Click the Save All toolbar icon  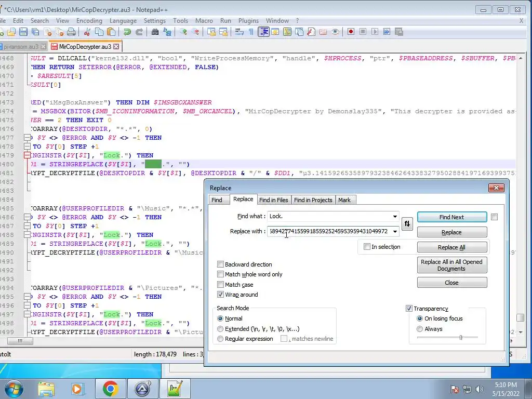point(35,32)
